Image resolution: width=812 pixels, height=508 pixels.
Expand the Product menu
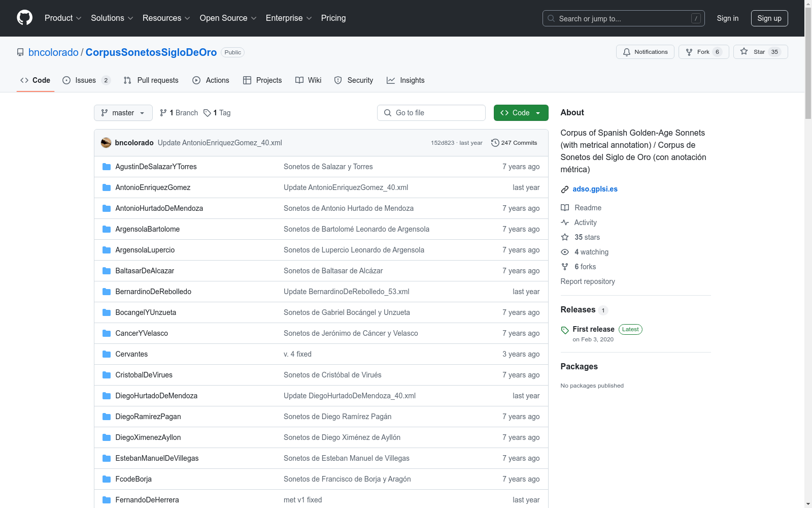coord(63,18)
